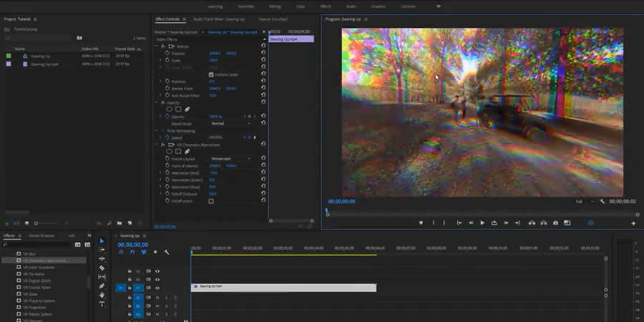644x322 pixels.
Task: Reset the Position parameter
Action: click(263, 53)
